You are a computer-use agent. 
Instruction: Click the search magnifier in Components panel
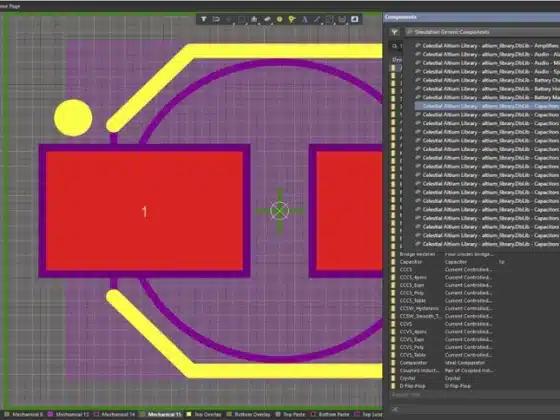394,46
